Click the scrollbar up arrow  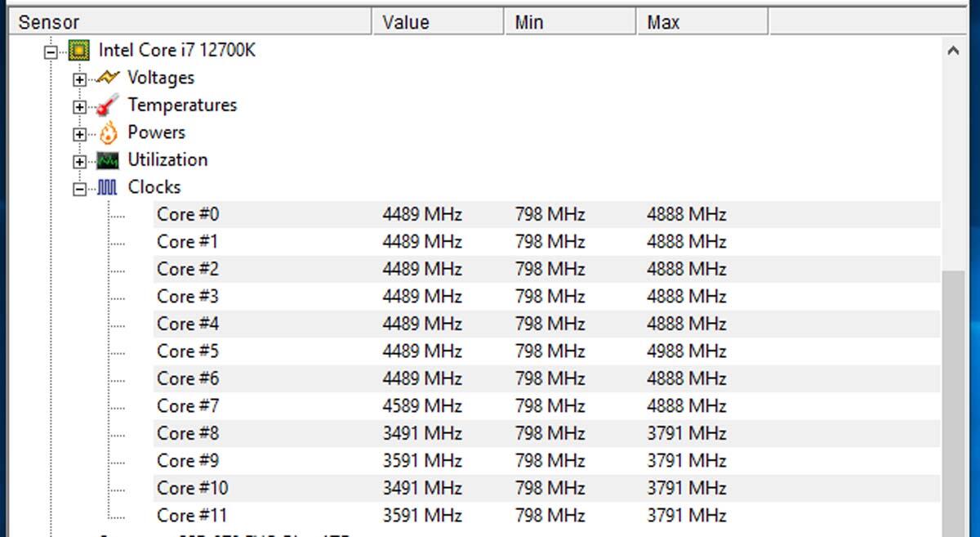[953, 51]
